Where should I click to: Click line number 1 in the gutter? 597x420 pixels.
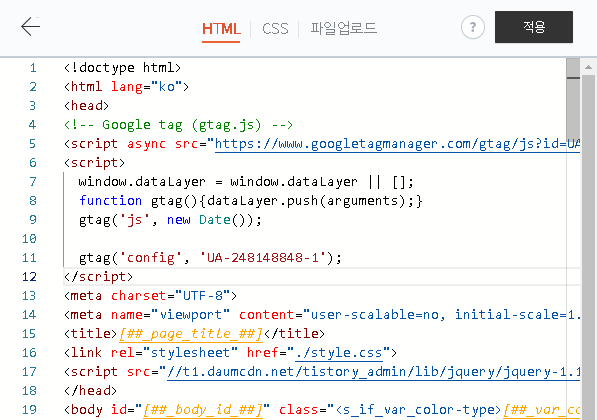(x=33, y=68)
